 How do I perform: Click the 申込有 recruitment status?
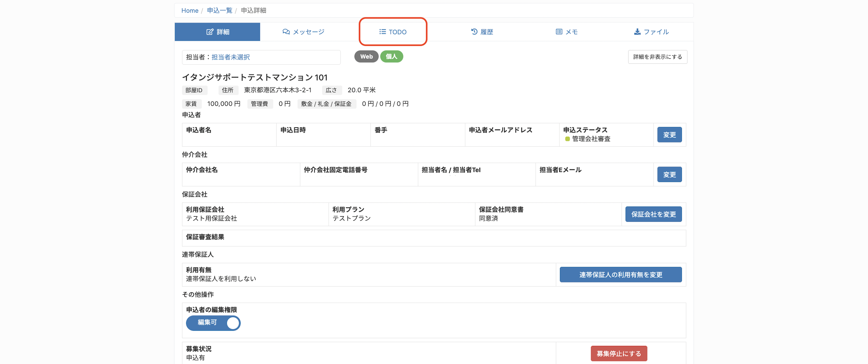tap(196, 358)
